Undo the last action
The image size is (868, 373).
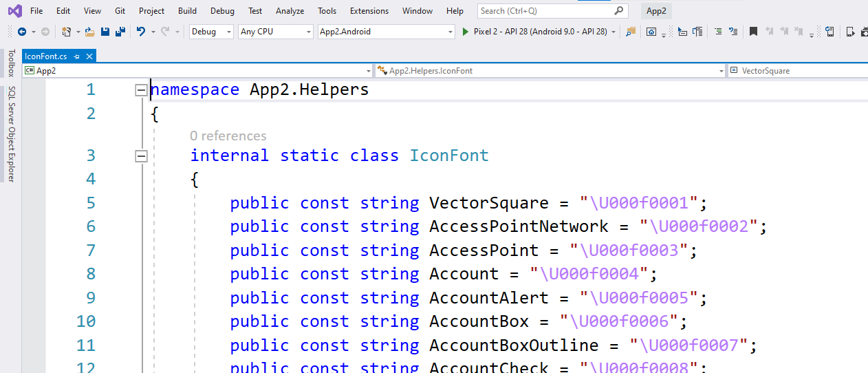tap(140, 32)
